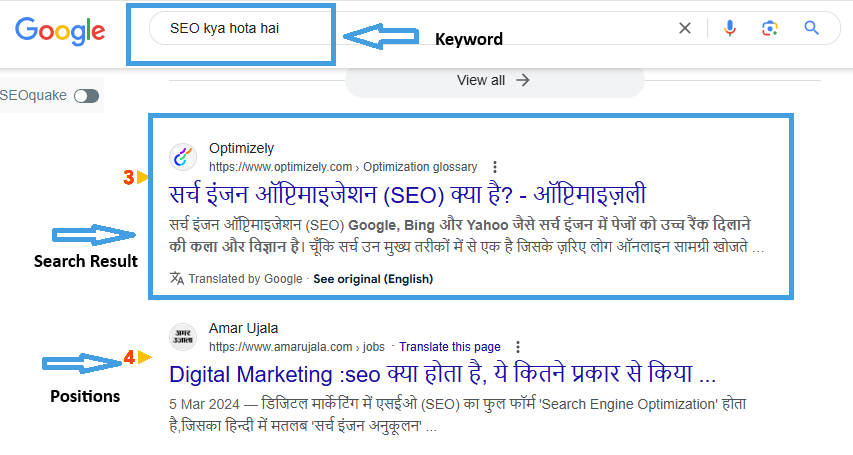The image size is (853, 455).
Task: Clear the search box text
Action: coord(685,28)
